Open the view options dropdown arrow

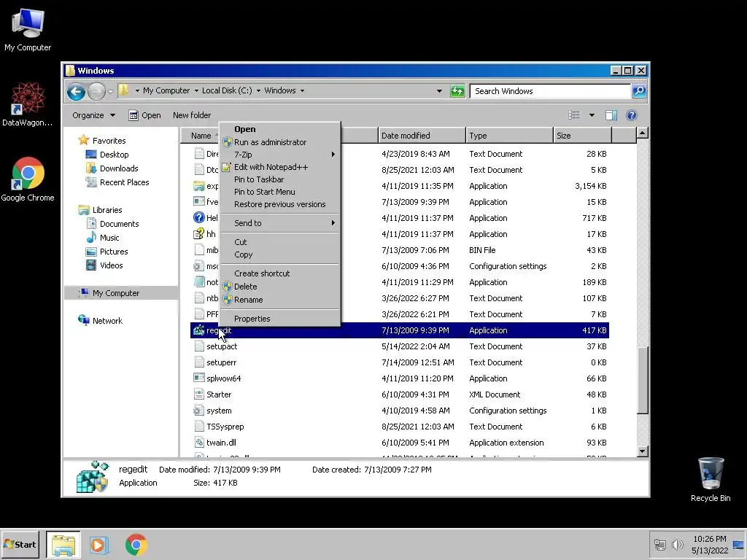pyautogui.click(x=592, y=115)
